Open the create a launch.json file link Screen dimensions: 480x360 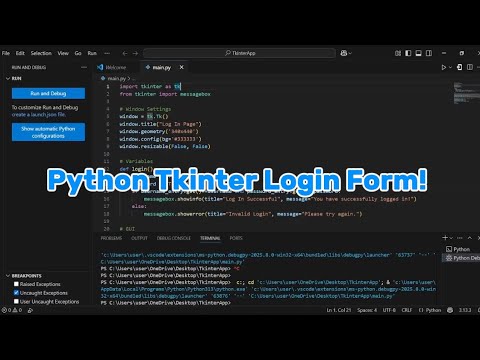coord(39,114)
